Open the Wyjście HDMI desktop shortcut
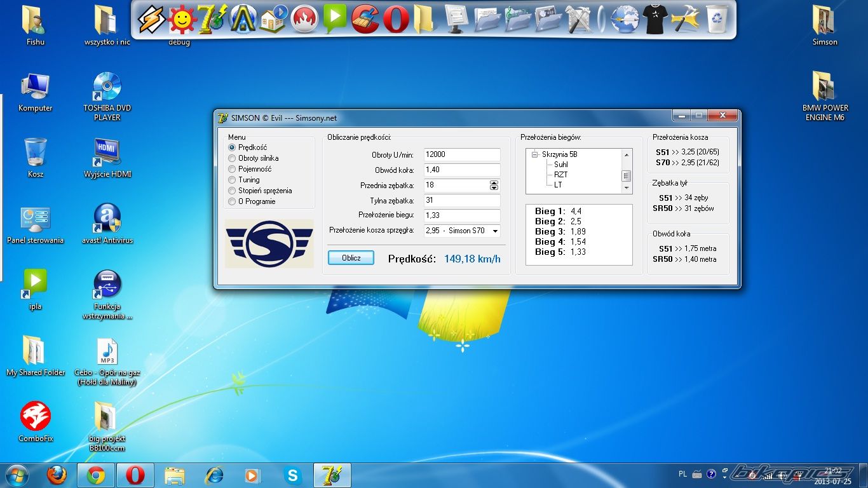Screen dimensions: 868x488 [x=107, y=158]
